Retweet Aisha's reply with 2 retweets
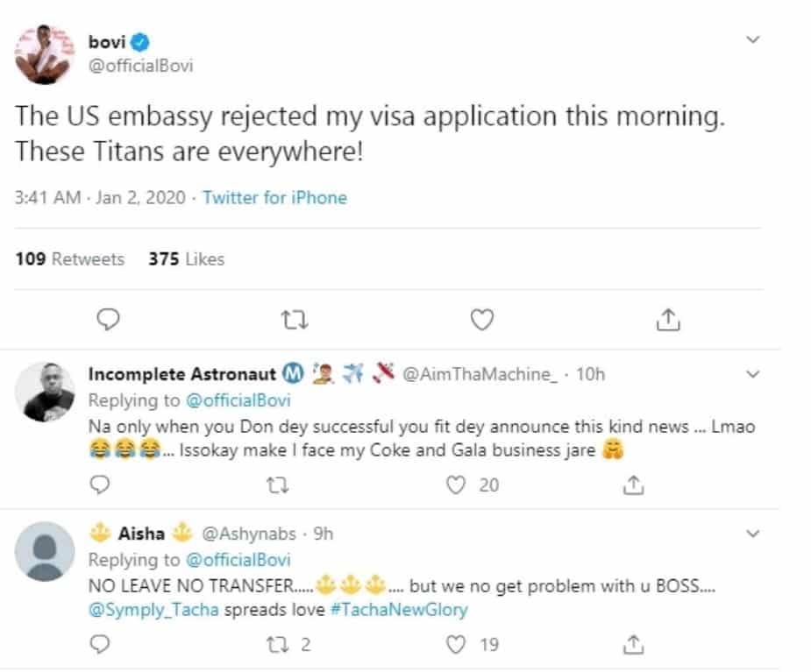 (x=277, y=645)
